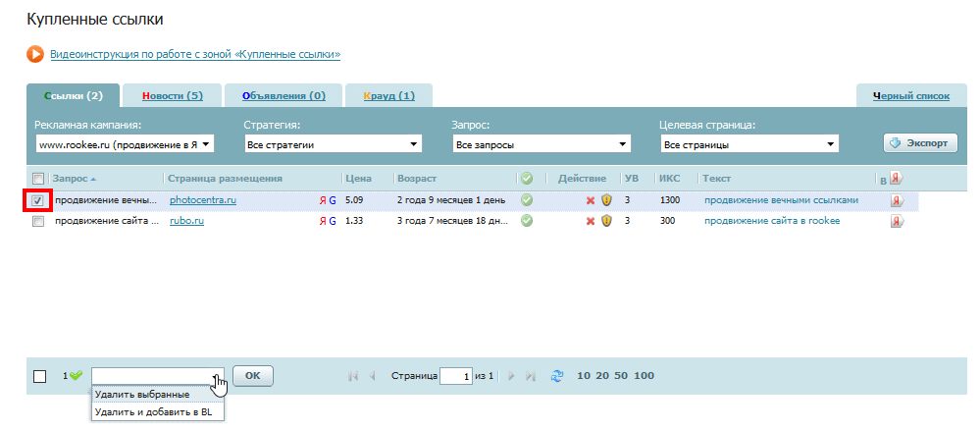Click the Yandex icon in the table header

(897, 179)
